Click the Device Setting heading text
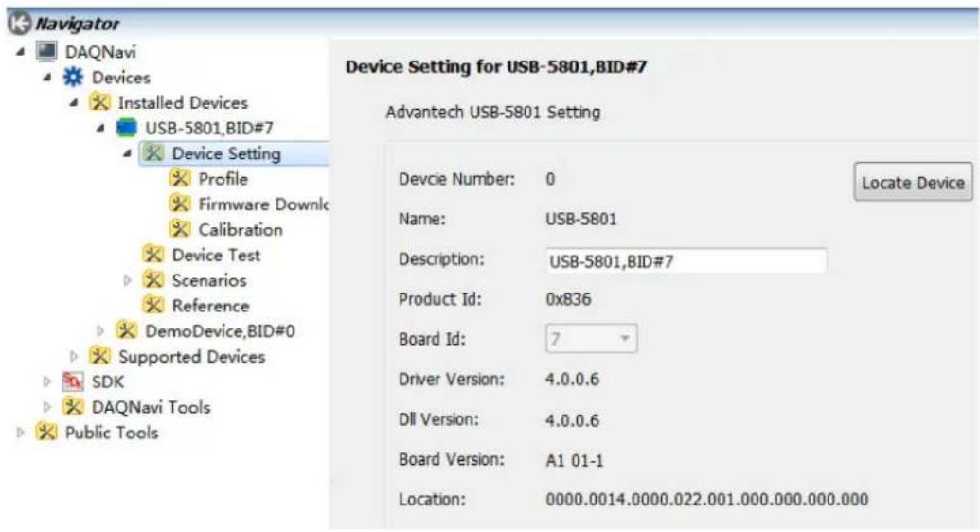 pyautogui.click(x=496, y=66)
